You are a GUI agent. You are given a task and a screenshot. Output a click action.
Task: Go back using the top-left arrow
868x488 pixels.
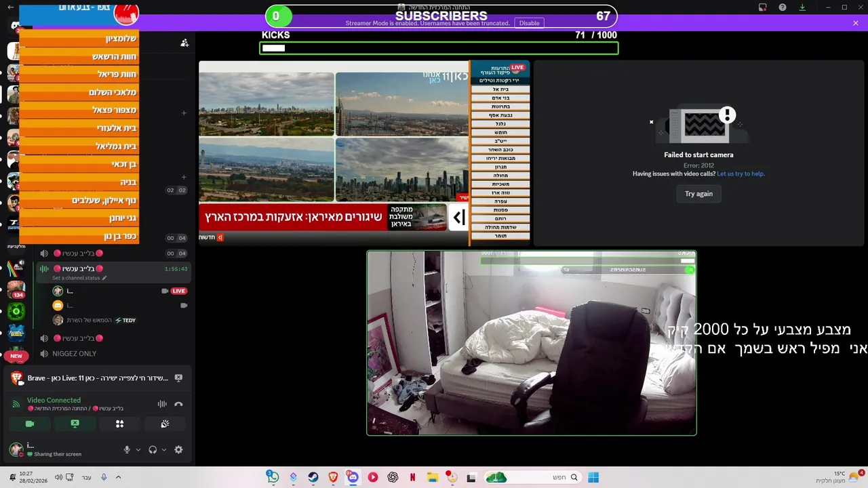pyautogui.click(x=10, y=7)
